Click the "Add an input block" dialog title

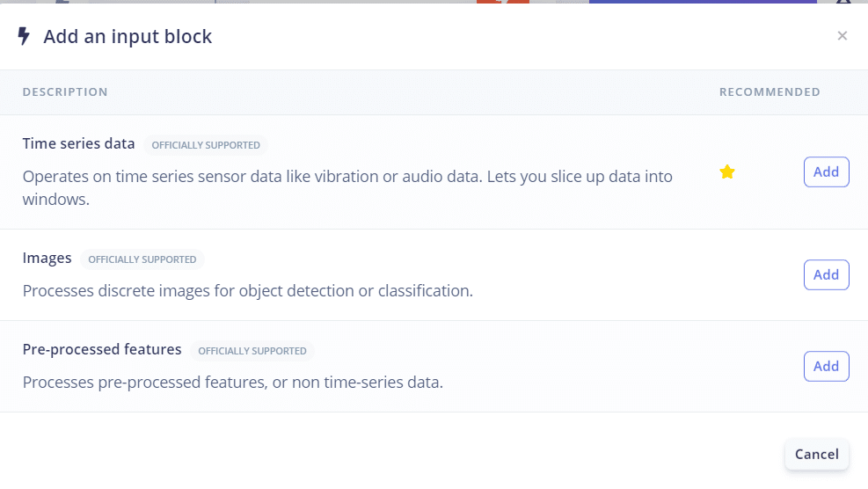pos(128,36)
